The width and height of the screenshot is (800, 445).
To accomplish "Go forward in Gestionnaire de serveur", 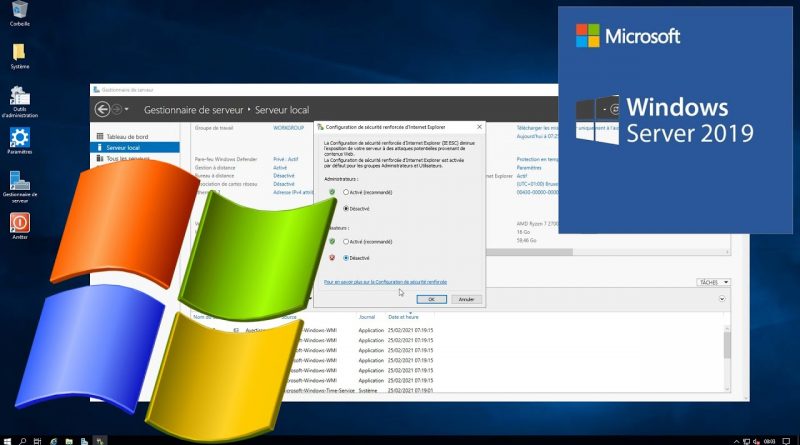I will click(117, 109).
